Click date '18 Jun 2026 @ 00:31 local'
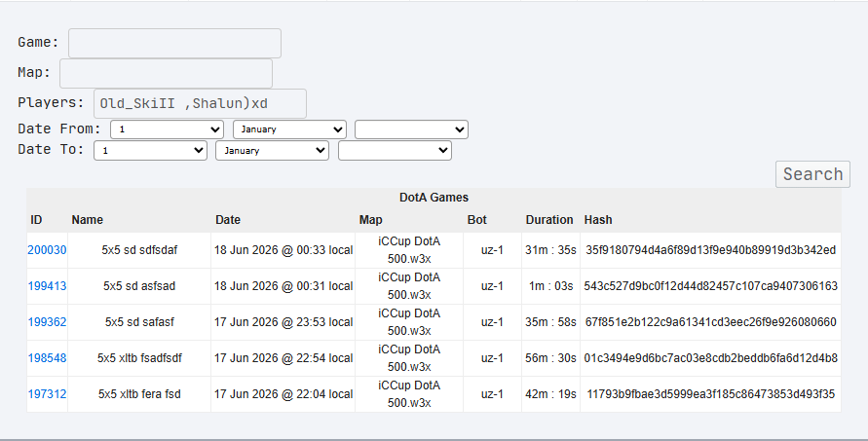868x441 pixels. (x=283, y=286)
